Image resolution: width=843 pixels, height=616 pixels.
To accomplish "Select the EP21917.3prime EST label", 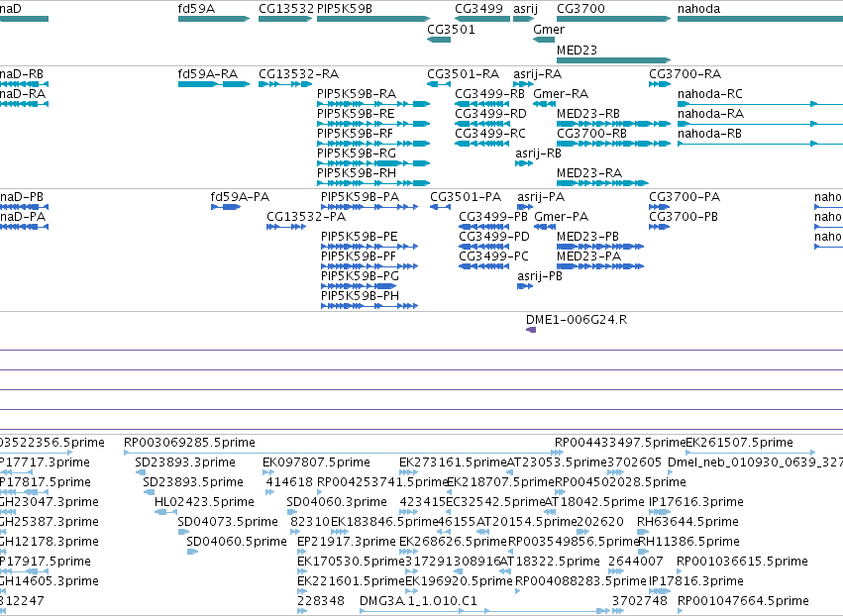I will coord(347,542).
